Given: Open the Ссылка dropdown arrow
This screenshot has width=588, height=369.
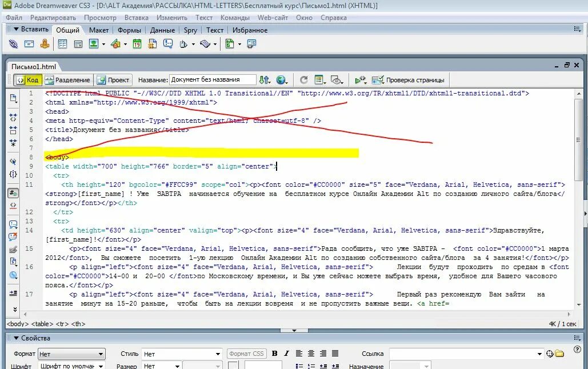Looking at the screenshot, I should tap(539, 354).
